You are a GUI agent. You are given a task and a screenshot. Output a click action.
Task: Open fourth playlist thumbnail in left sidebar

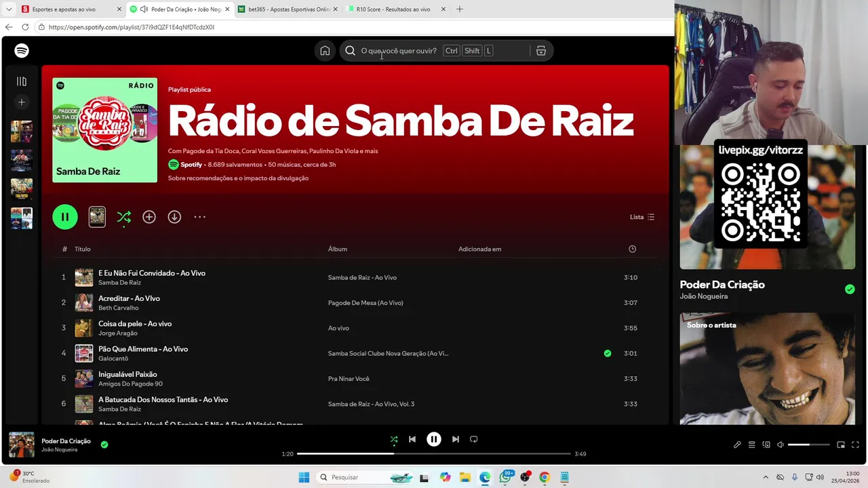[x=22, y=218]
